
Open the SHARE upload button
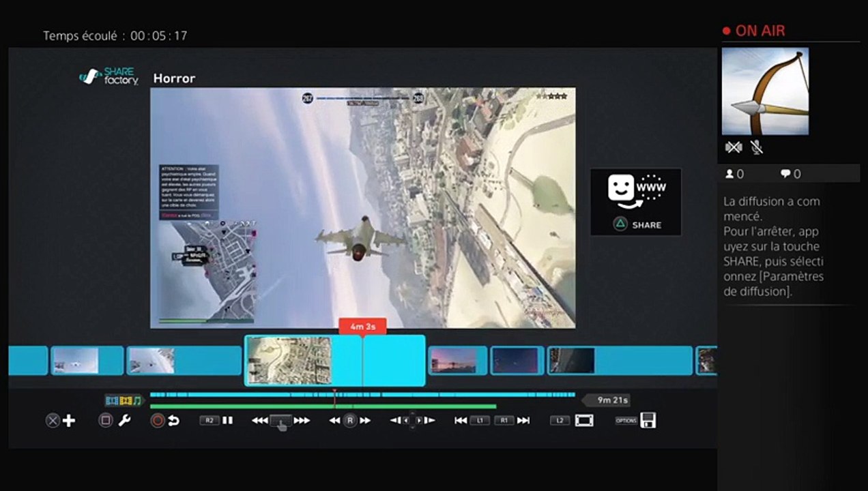(635, 202)
